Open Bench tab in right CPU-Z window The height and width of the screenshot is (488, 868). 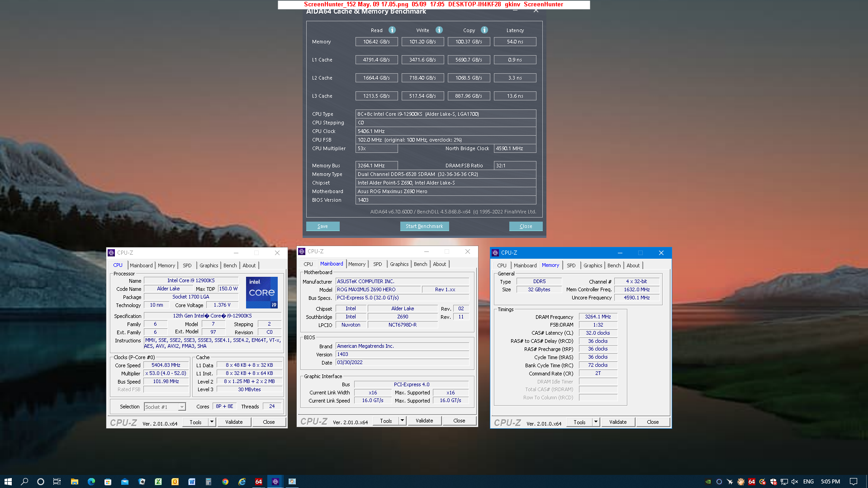tap(614, 265)
